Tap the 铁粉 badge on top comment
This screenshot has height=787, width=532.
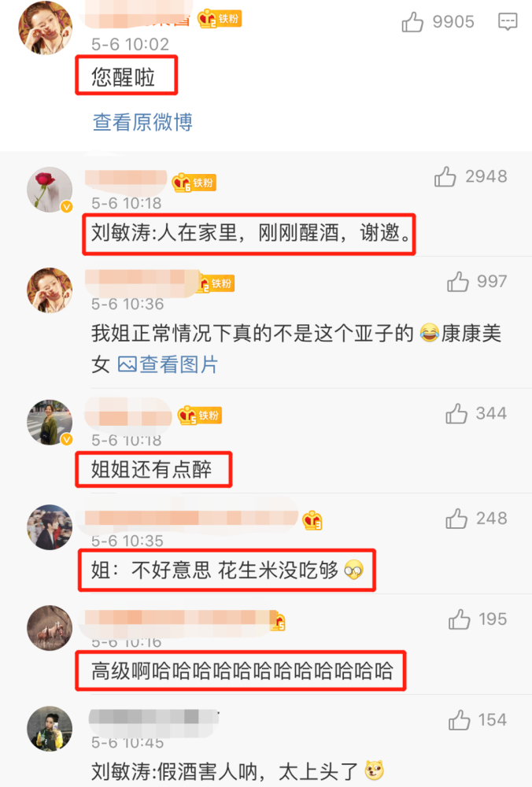(220, 19)
